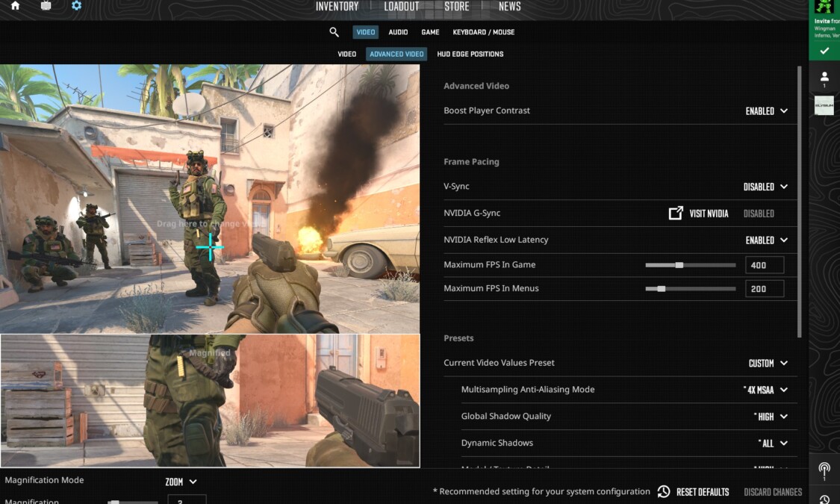Open the Loadout menu
The height and width of the screenshot is (504, 840).
coord(401,7)
